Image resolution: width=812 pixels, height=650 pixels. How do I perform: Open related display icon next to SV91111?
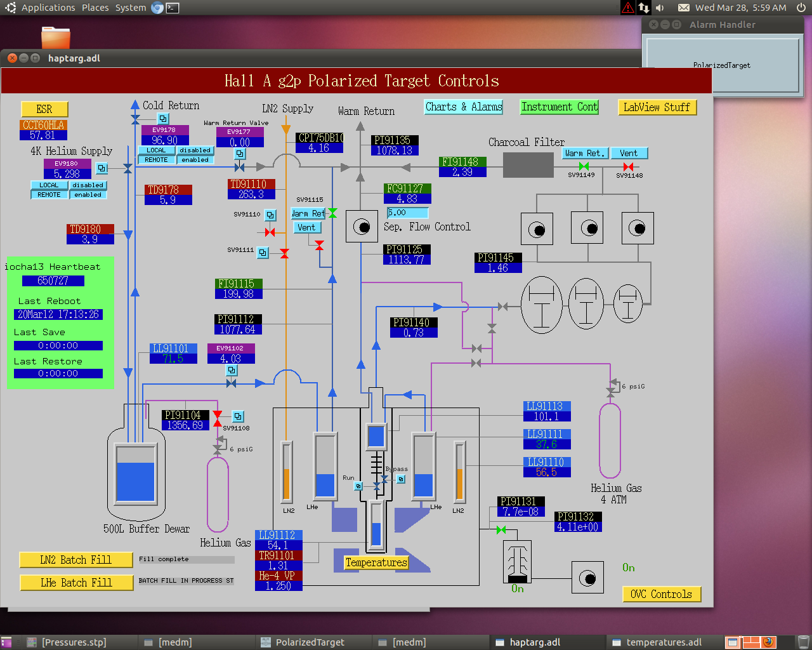tap(263, 253)
